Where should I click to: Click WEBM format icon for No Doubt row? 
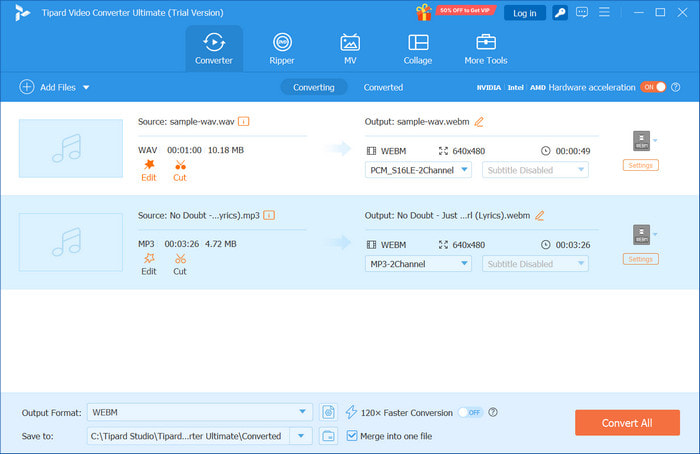pos(642,234)
